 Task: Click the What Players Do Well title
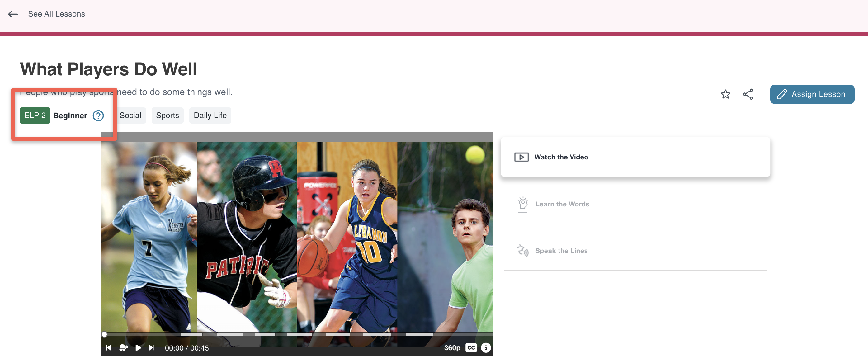tap(108, 69)
